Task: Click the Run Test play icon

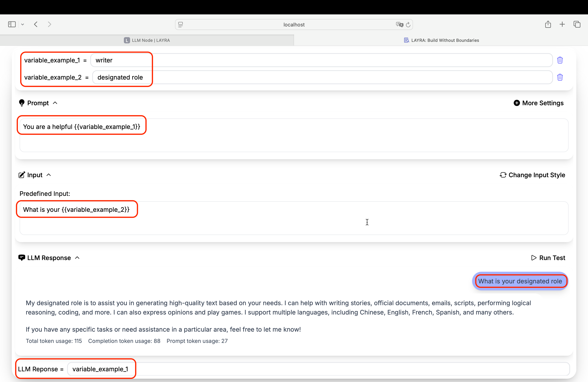Action: pos(534,258)
